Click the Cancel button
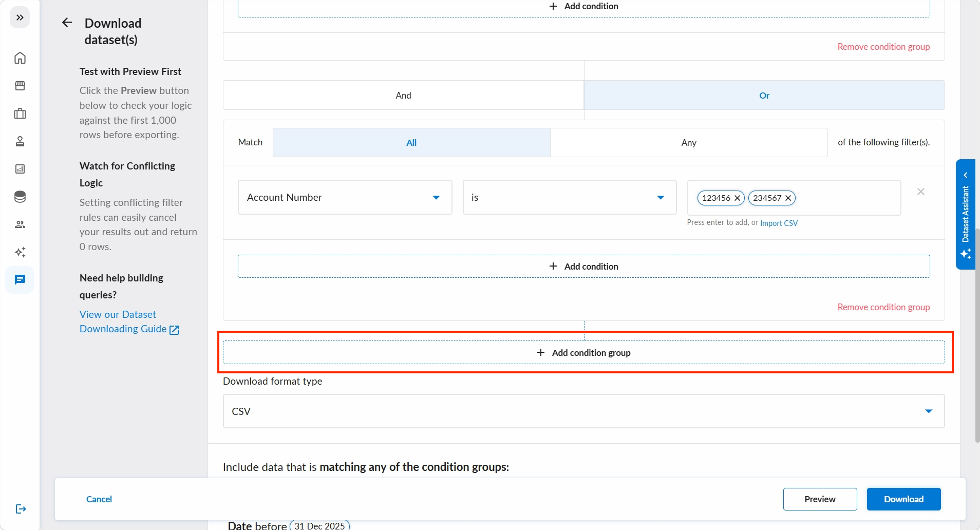 click(x=99, y=499)
